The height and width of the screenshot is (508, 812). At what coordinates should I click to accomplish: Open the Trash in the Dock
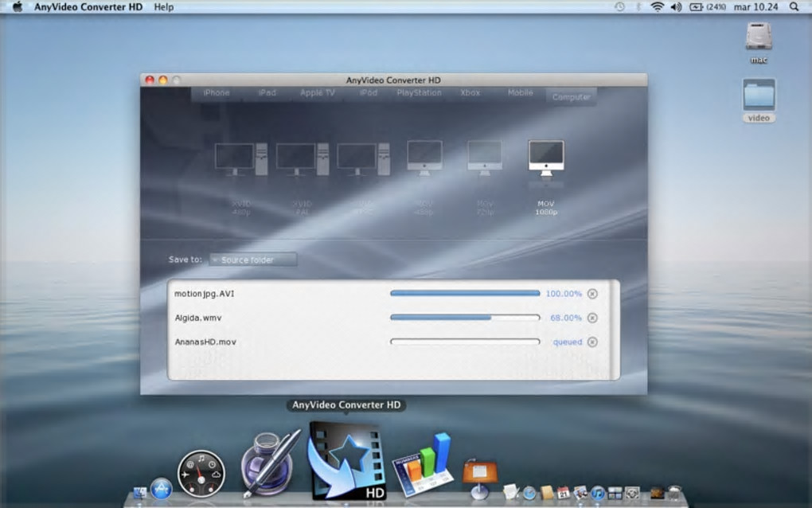coord(673,492)
